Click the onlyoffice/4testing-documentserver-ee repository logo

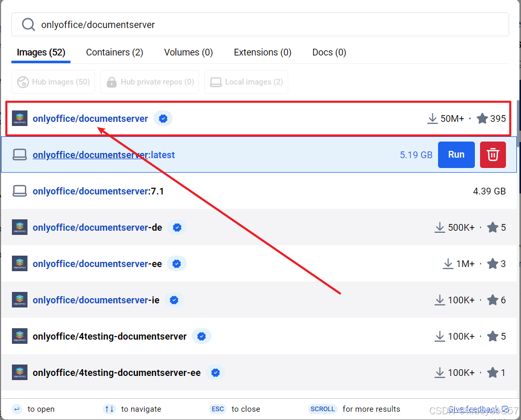[20, 372]
